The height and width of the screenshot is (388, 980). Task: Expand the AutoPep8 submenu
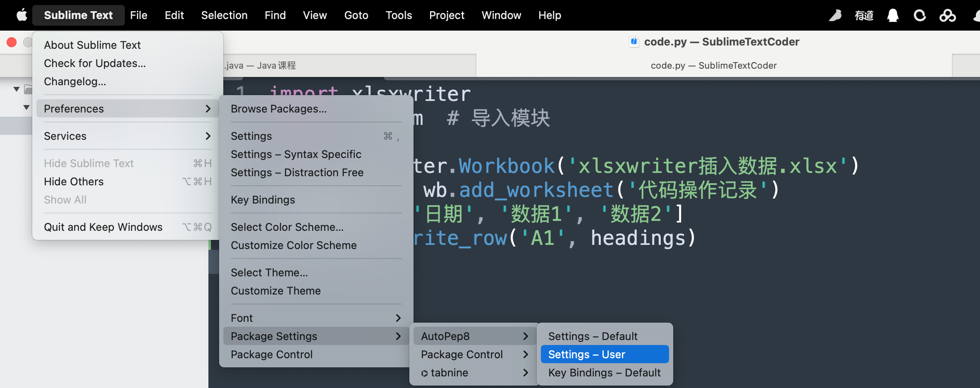click(x=475, y=336)
